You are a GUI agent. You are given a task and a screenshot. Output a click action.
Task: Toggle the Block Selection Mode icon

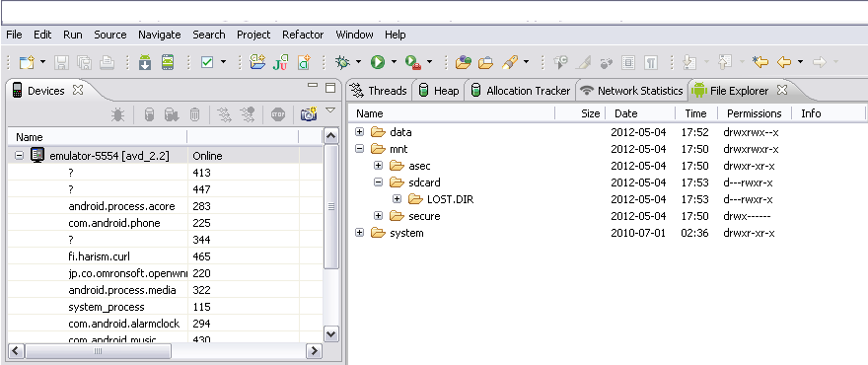[x=628, y=62]
